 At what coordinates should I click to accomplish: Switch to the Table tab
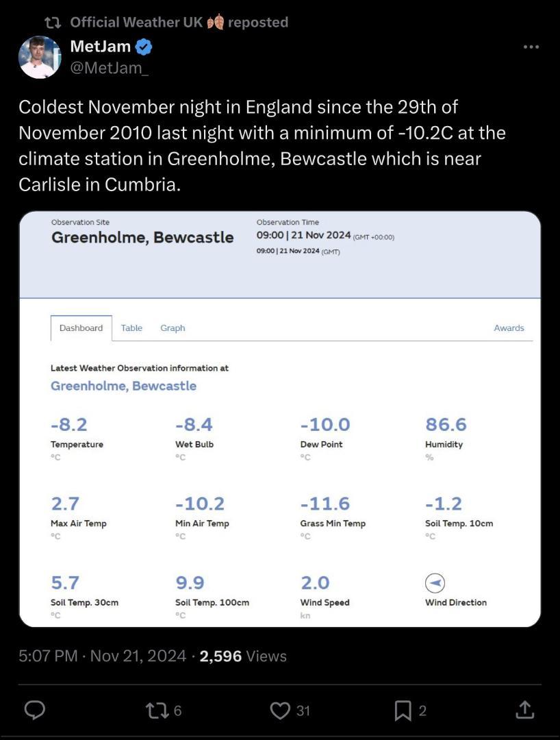pyautogui.click(x=131, y=328)
